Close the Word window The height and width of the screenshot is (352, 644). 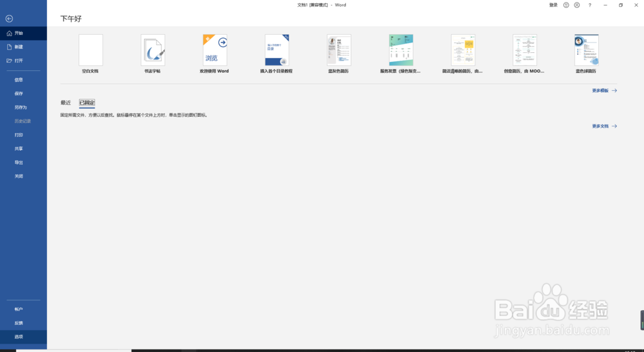[636, 5]
